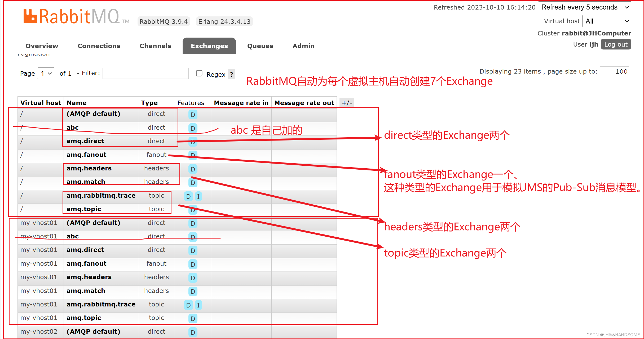Click the Admin navigation item
The height and width of the screenshot is (339, 644).
point(304,46)
